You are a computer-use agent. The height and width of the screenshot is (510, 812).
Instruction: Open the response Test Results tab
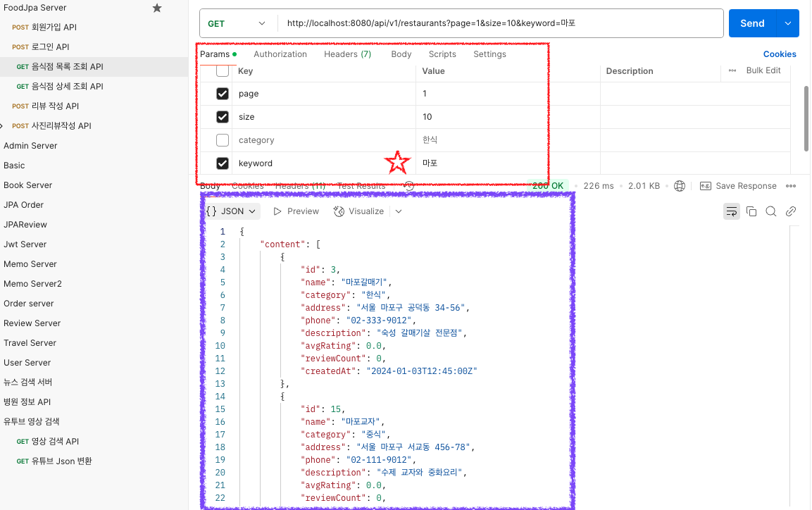[x=361, y=186]
